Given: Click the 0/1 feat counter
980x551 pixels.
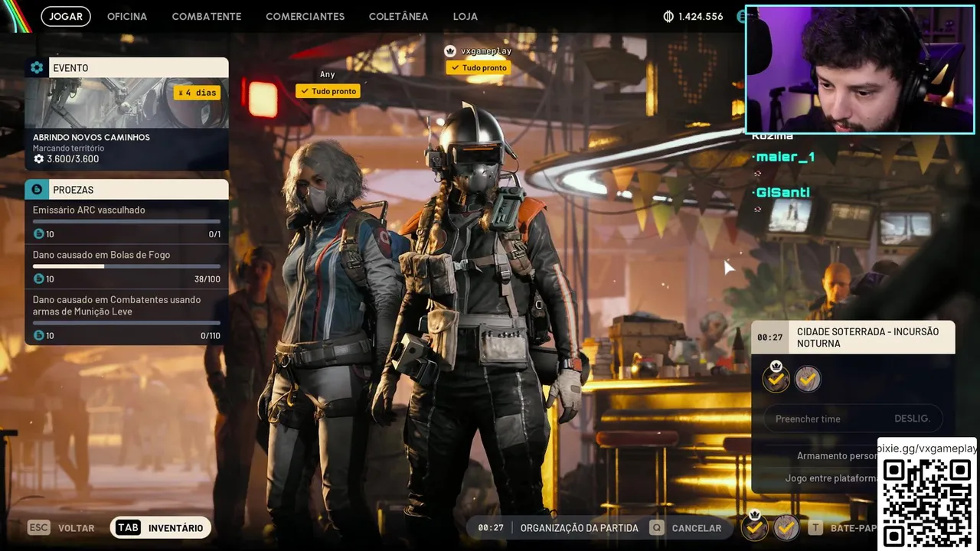Looking at the screenshot, I should pyautogui.click(x=214, y=234).
